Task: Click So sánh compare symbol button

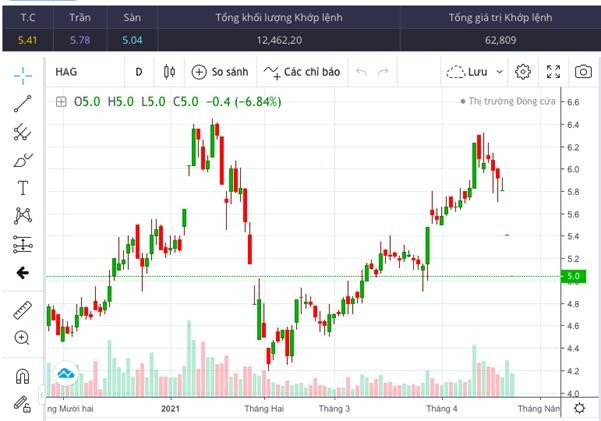Action: [x=219, y=72]
